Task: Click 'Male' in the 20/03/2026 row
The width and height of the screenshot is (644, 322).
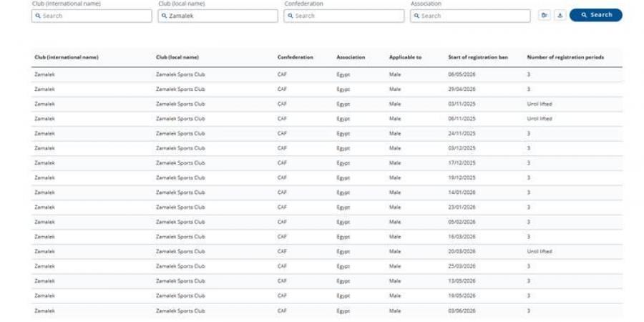Action: 395,252
